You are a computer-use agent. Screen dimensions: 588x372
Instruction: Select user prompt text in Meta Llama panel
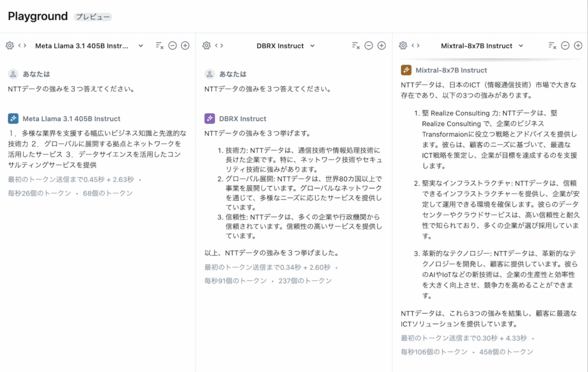pos(71,89)
